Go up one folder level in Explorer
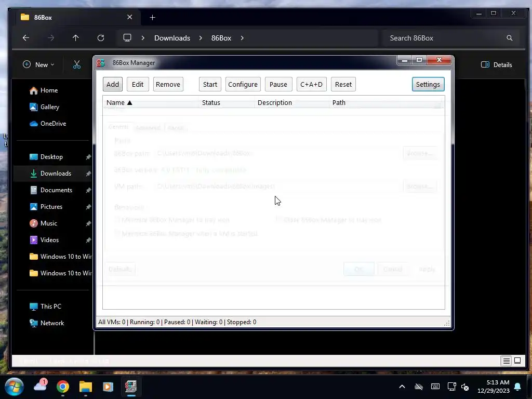 coord(76,38)
